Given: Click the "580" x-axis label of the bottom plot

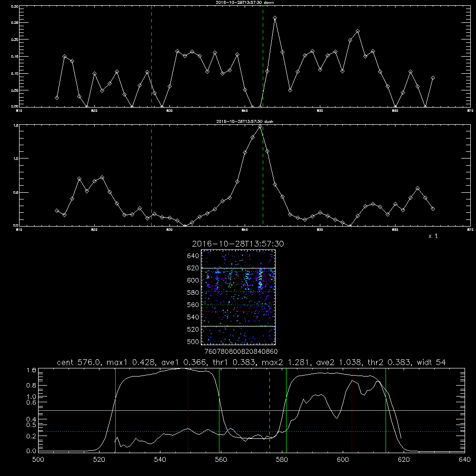Looking at the screenshot, I should (282, 460).
